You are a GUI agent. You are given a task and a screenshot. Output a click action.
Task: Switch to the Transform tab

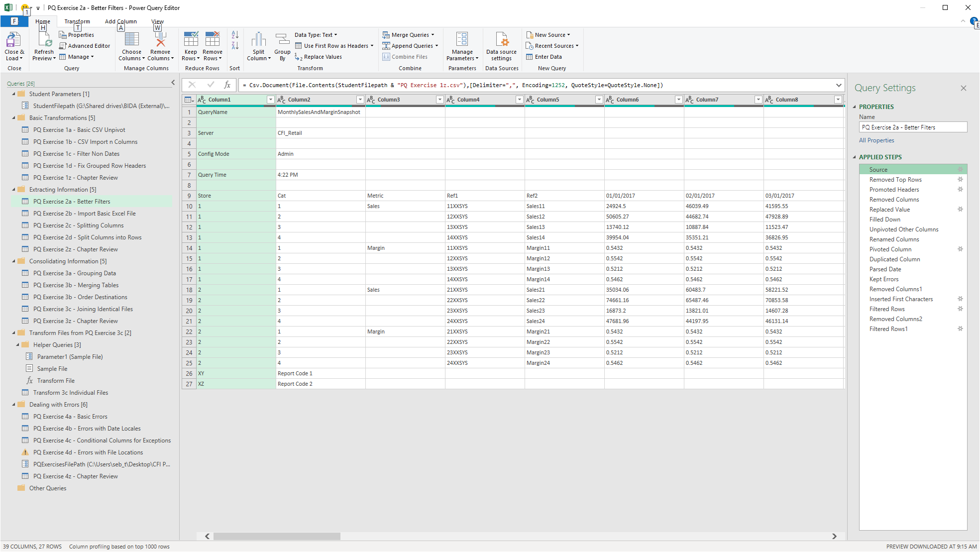click(x=77, y=21)
